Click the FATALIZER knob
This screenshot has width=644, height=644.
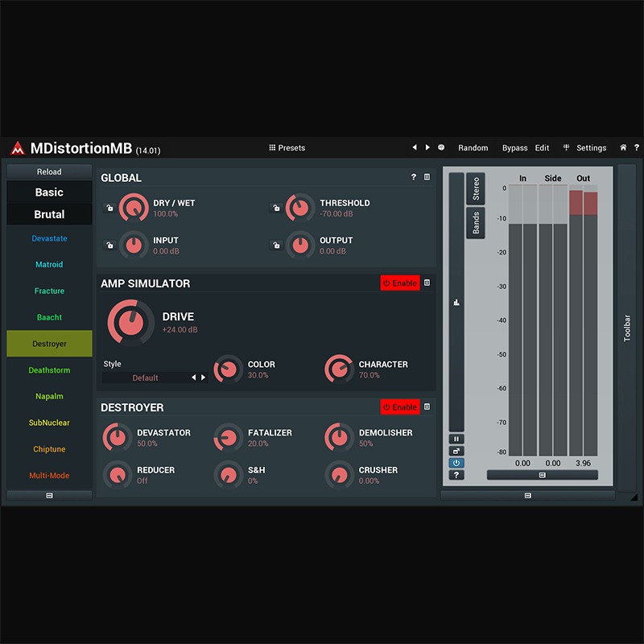pos(229,437)
